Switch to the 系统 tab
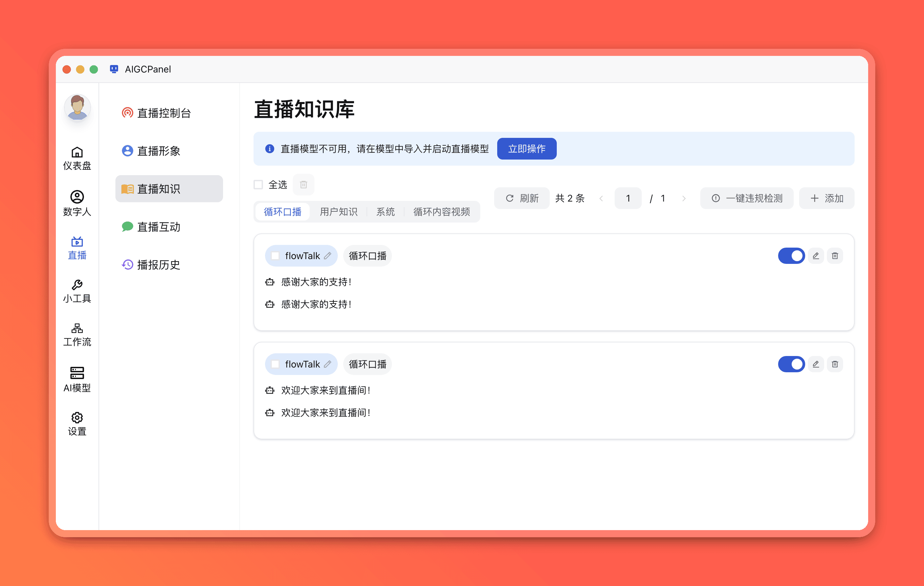The height and width of the screenshot is (586, 924). coord(385,212)
